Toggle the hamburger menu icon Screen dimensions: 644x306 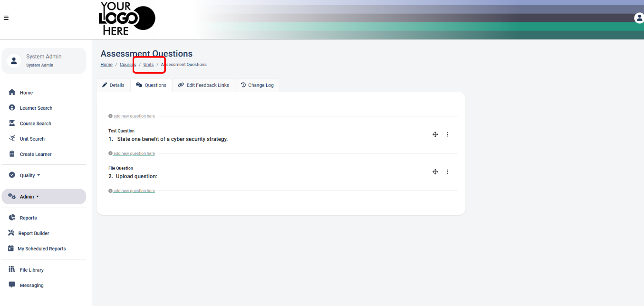click(6, 18)
